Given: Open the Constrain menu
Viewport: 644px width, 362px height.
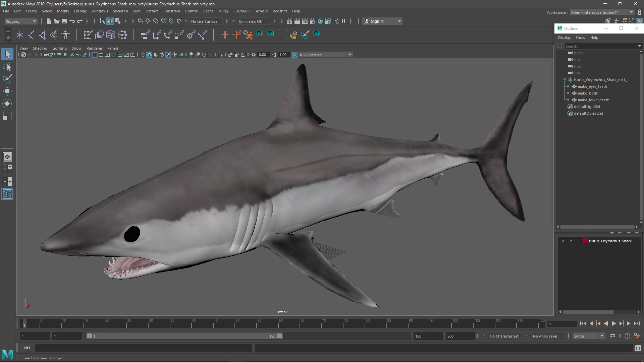Looking at the screenshot, I should [171, 11].
